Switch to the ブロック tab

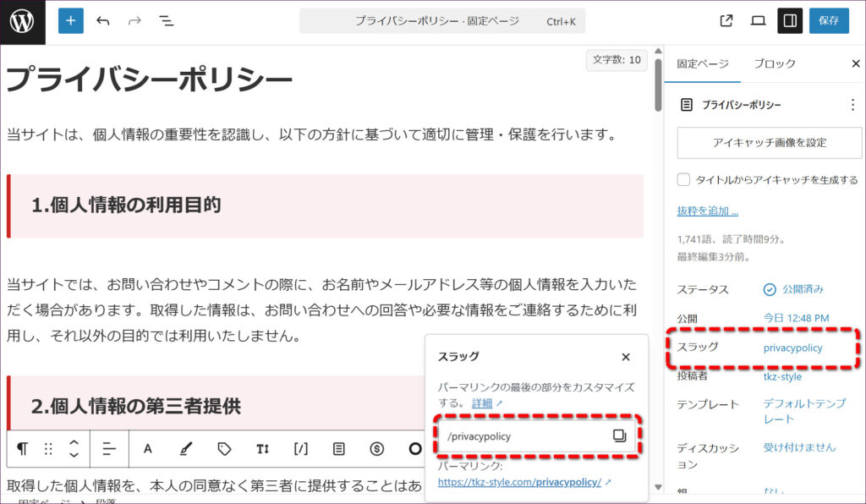774,64
